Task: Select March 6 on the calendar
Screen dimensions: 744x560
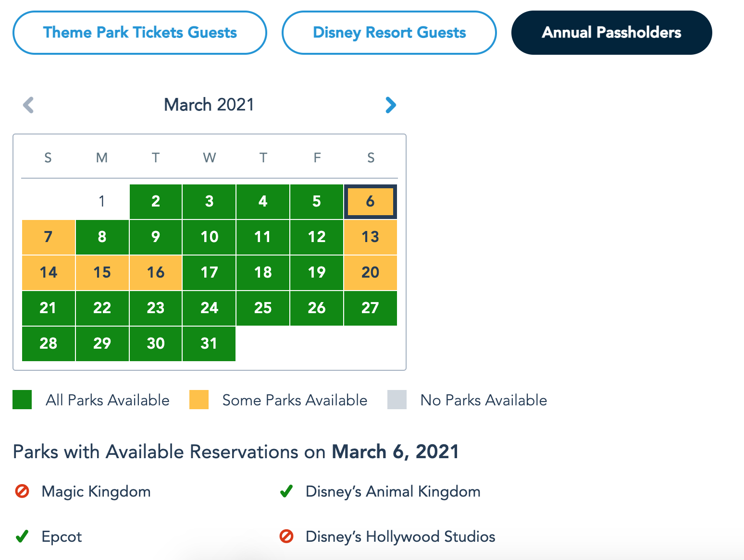Action: coord(370,201)
